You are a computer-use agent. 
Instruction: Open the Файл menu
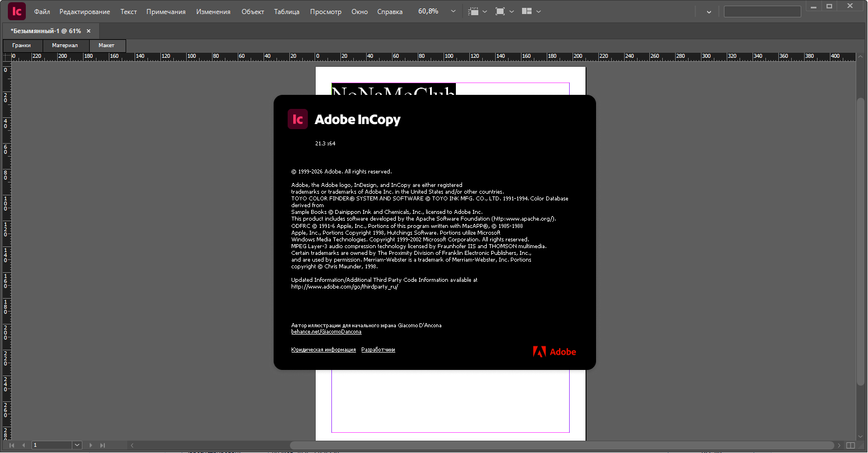(42, 12)
